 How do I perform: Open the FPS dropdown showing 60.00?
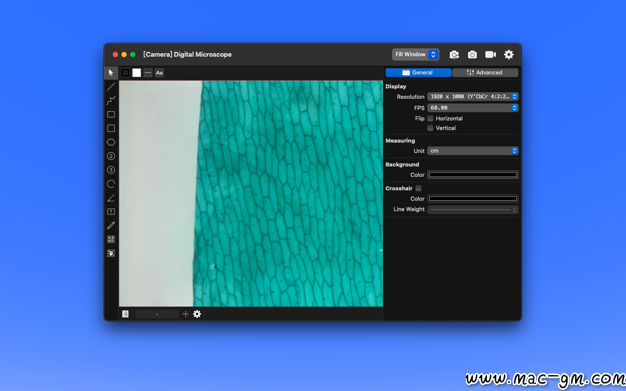coord(473,108)
